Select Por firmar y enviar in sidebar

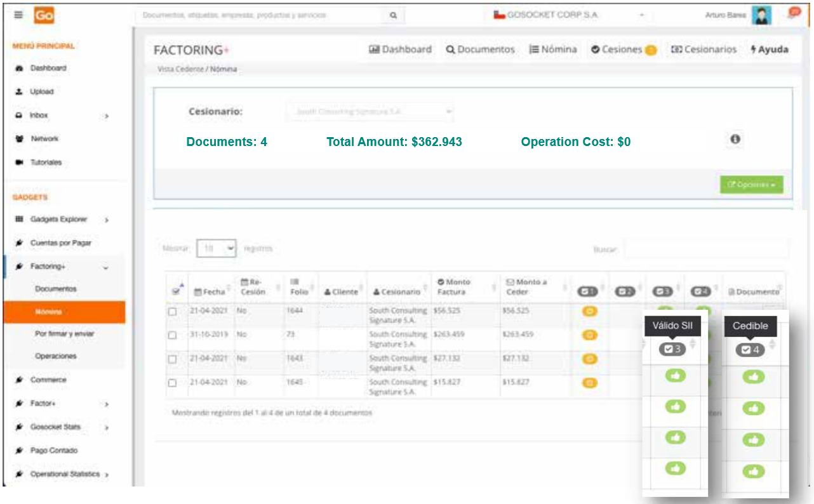65,333
